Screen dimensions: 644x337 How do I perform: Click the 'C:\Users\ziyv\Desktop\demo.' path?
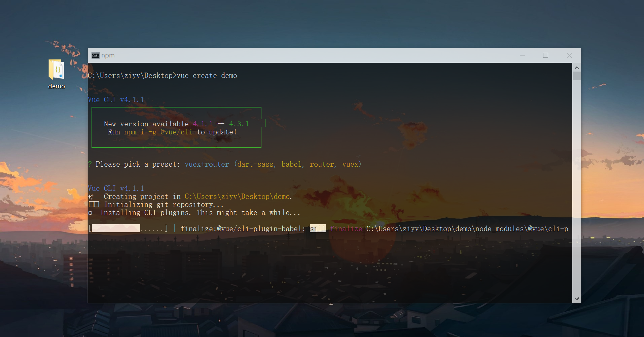(x=238, y=197)
